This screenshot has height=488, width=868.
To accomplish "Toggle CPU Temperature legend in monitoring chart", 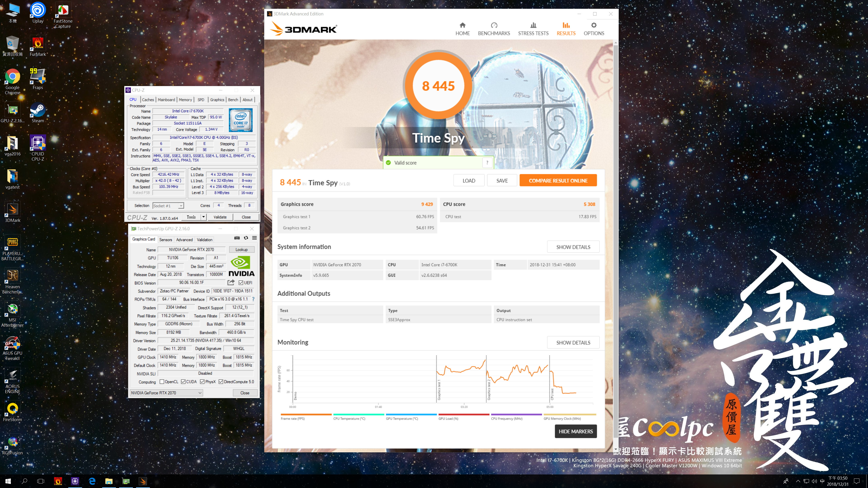I will point(359,417).
